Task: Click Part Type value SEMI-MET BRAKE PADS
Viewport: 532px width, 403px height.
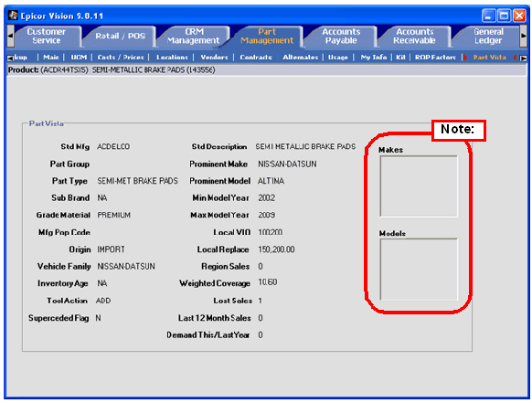Action: 137,181
